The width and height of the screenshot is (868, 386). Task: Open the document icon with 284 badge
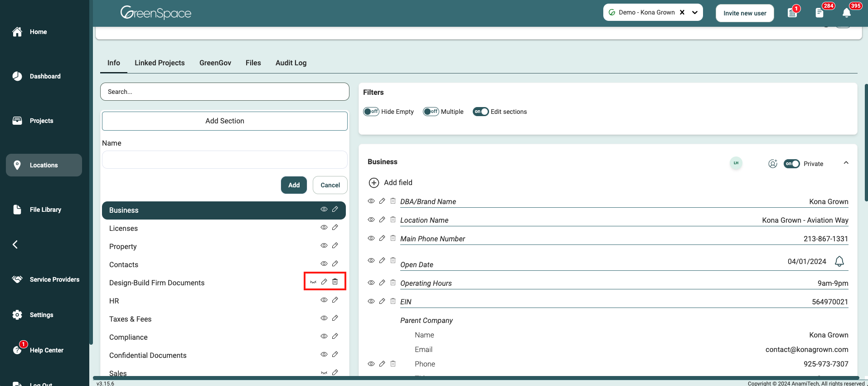[819, 13]
